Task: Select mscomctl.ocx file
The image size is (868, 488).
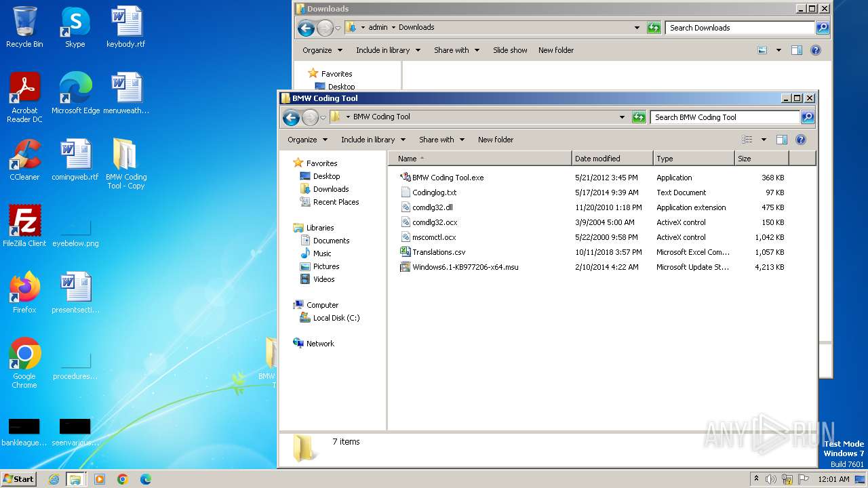Action: pos(434,237)
